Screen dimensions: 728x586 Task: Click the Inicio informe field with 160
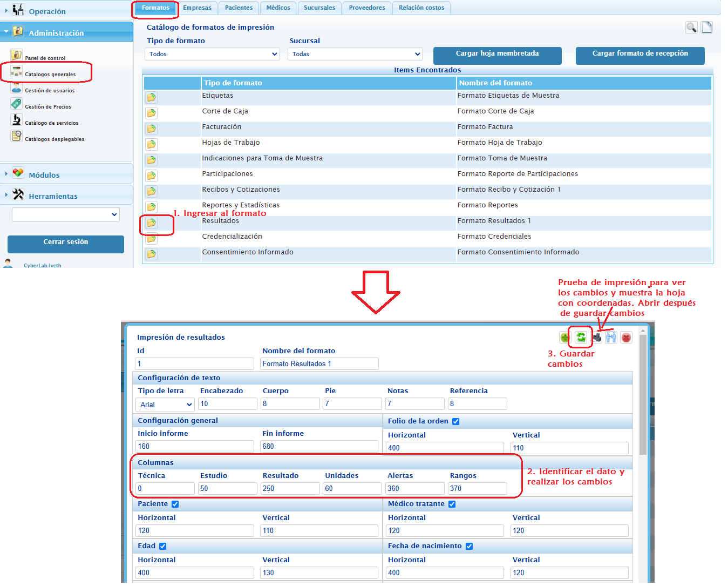click(195, 446)
